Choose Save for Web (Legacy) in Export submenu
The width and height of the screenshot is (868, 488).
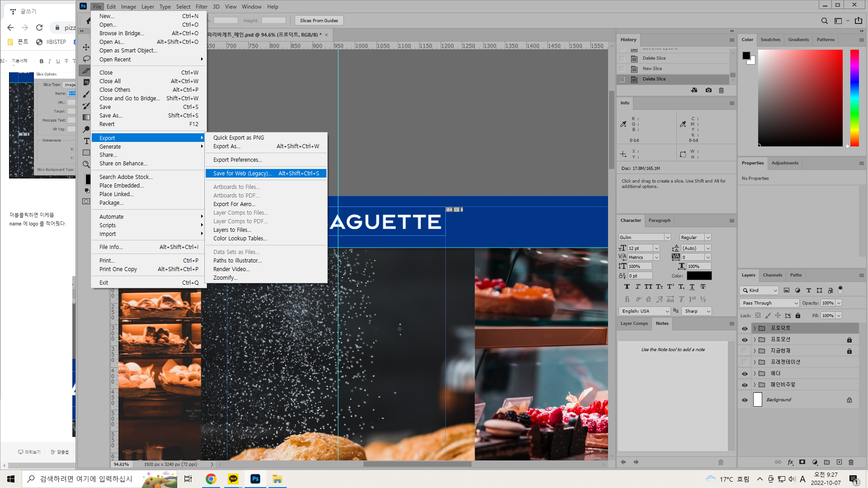(266, 173)
